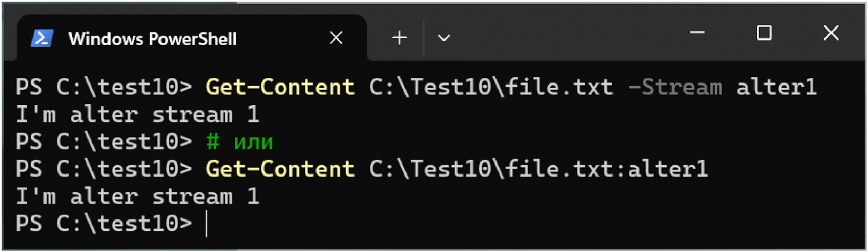Click the second Get-Content command word
Screen dimensions: 868x252
tap(280, 169)
